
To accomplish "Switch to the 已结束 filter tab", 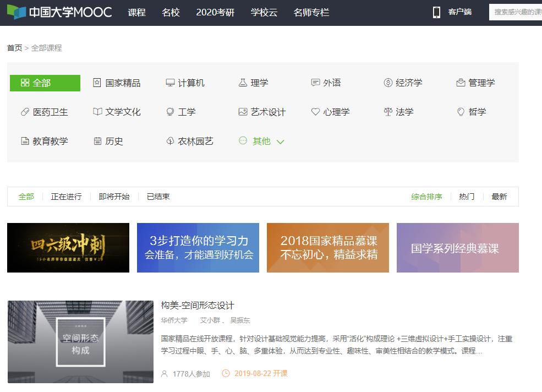I will [x=158, y=195].
